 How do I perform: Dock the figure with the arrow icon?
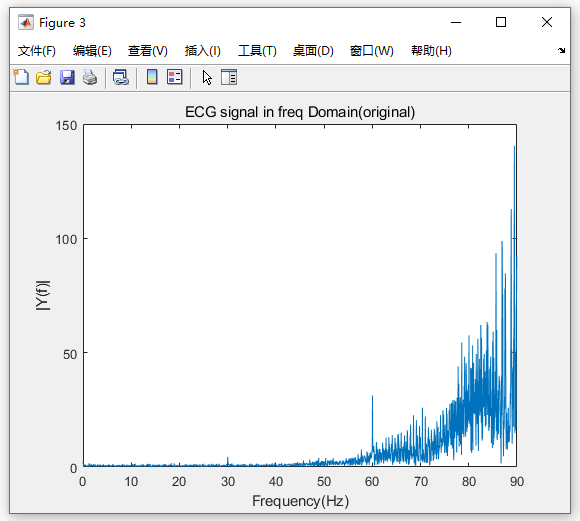click(562, 50)
